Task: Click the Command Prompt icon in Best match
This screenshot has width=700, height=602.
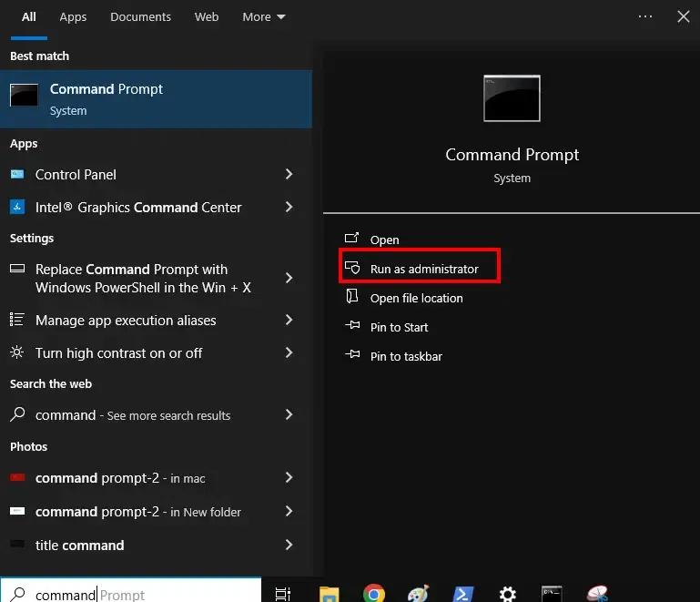Action: pyautogui.click(x=24, y=95)
